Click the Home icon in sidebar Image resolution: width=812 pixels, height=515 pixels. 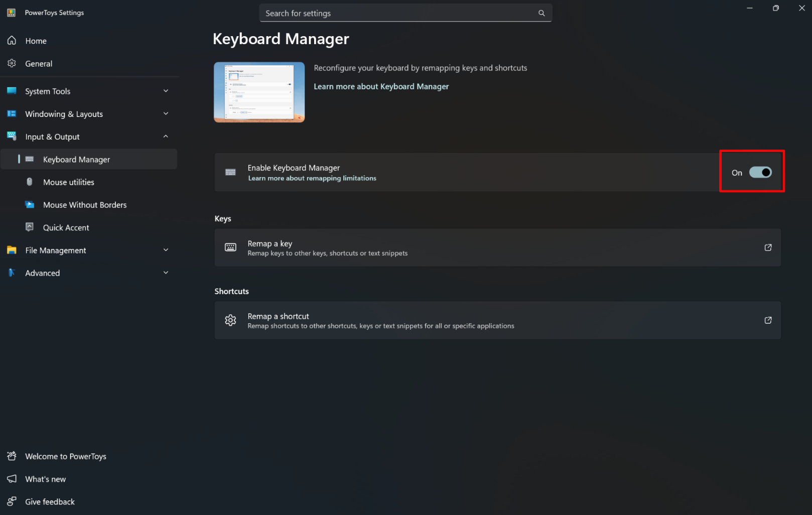12,41
